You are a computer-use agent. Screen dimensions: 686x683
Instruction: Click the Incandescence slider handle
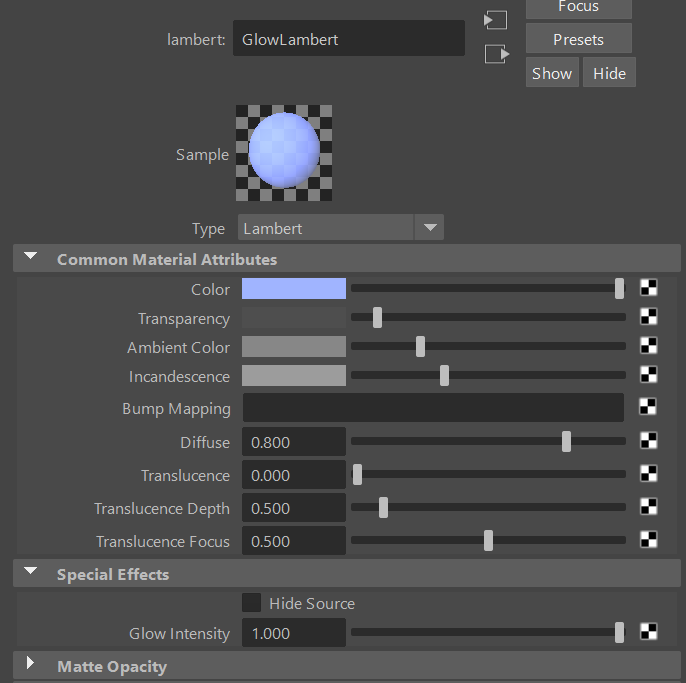coord(444,375)
